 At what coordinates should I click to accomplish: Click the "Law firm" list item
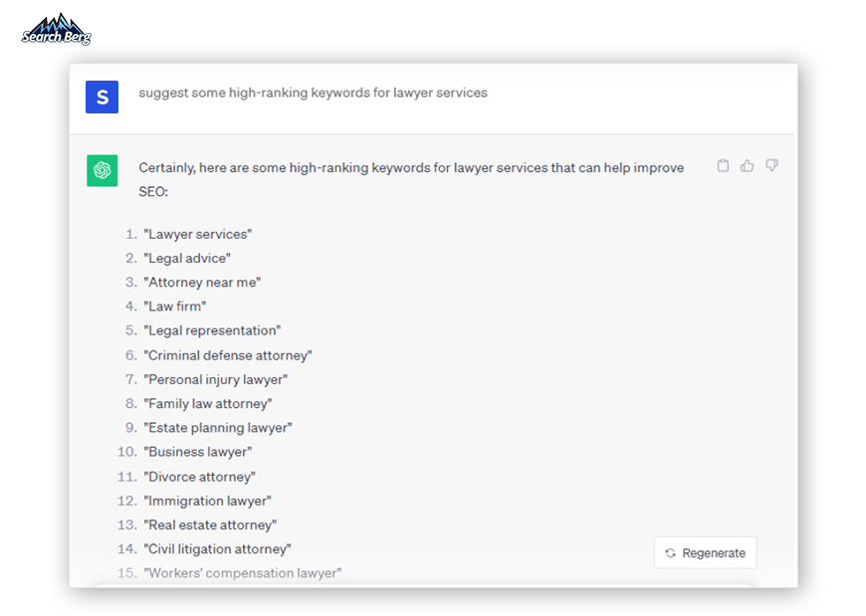175,307
